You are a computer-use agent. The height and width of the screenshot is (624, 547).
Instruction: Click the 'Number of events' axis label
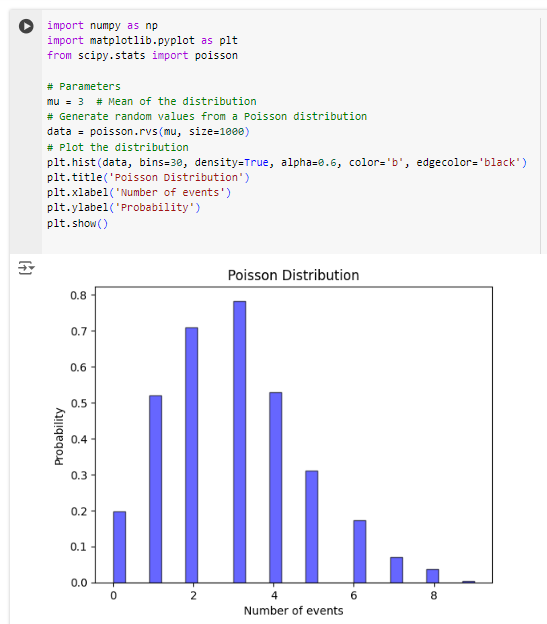tap(293, 610)
